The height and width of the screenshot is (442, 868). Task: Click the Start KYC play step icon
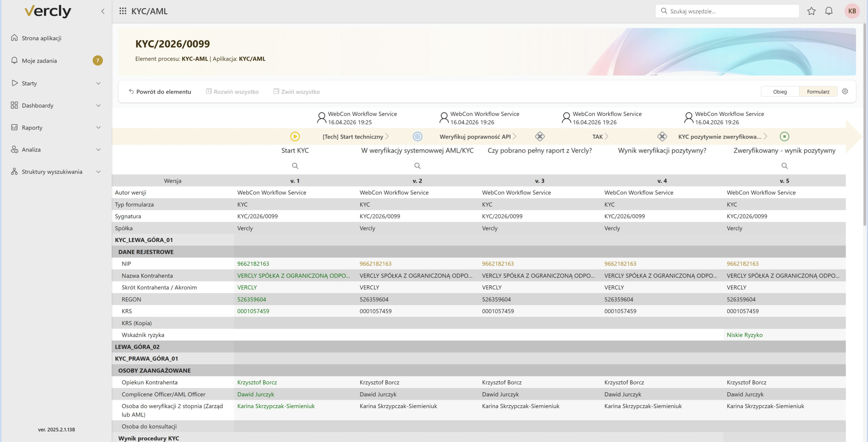click(295, 137)
